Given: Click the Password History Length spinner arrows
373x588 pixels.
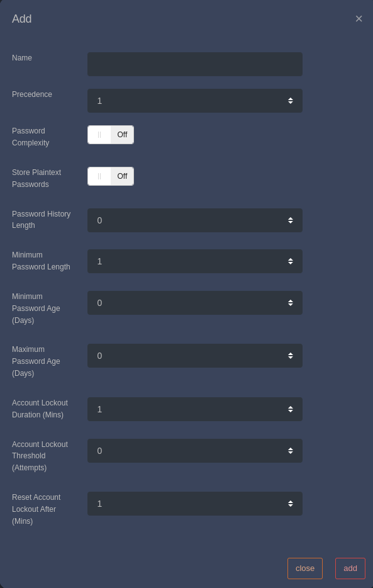Looking at the screenshot, I should point(290,220).
